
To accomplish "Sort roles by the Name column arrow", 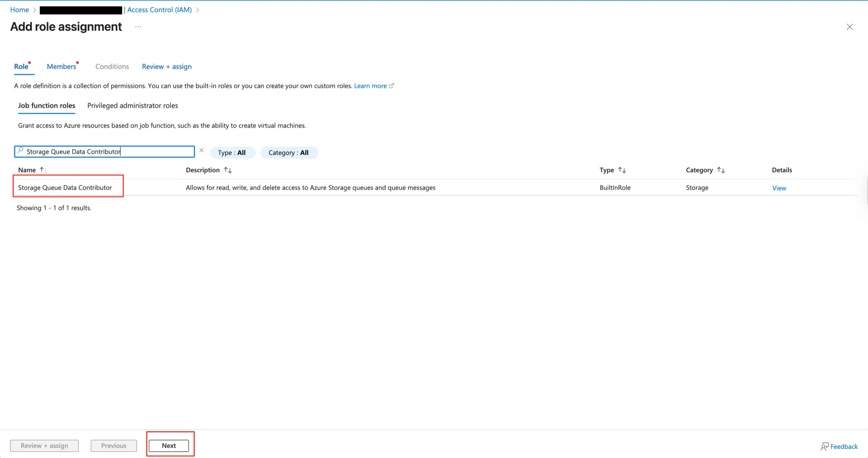I will (43, 170).
